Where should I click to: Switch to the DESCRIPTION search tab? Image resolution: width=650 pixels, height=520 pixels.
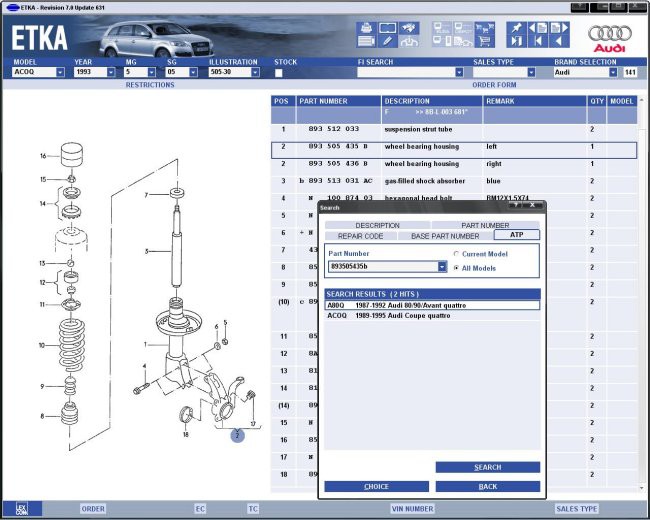click(377, 225)
